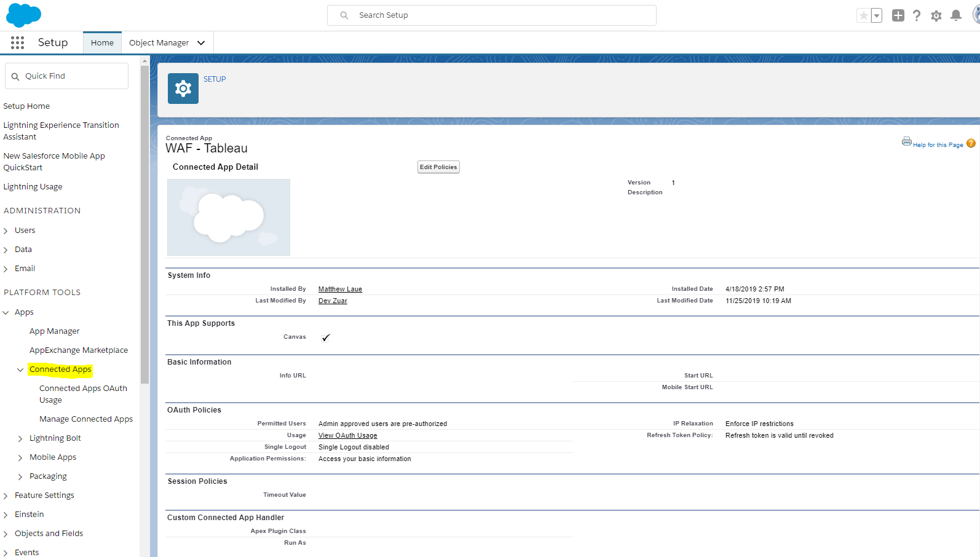Click 'Enforce IP restrictions' value
Image resolution: width=980 pixels, height=557 pixels.
tap(759, 424)
